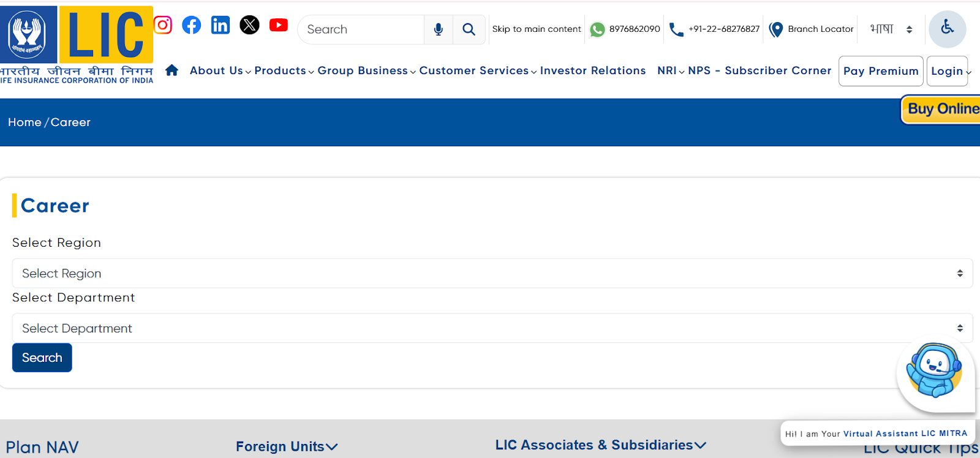Click the blue Search button
The height and width of the screenshot is (458, 980).
[42, 358]
